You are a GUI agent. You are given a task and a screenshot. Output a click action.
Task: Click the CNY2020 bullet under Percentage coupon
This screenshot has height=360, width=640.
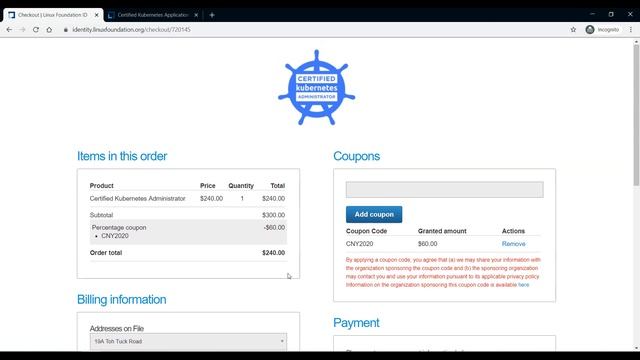pos(115,236)
